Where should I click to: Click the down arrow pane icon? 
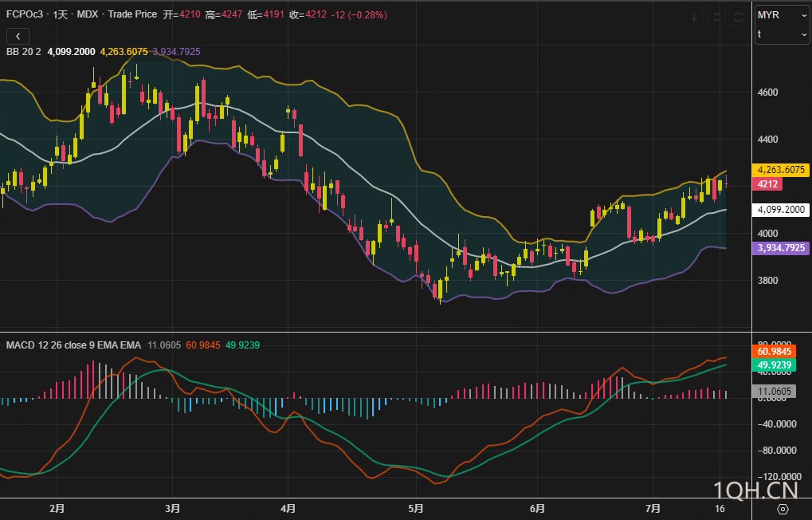[x=694, y=17]
